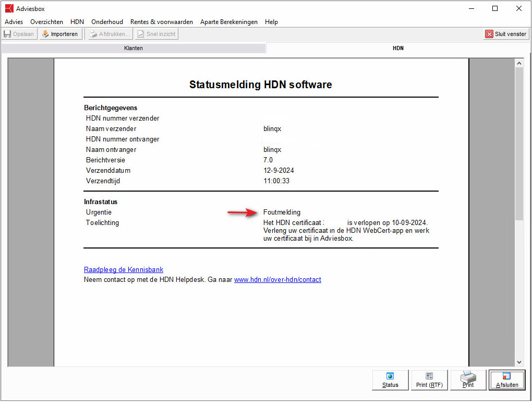
Task: Click the vertical scrollbar thumb
Action: click(519, 144)
